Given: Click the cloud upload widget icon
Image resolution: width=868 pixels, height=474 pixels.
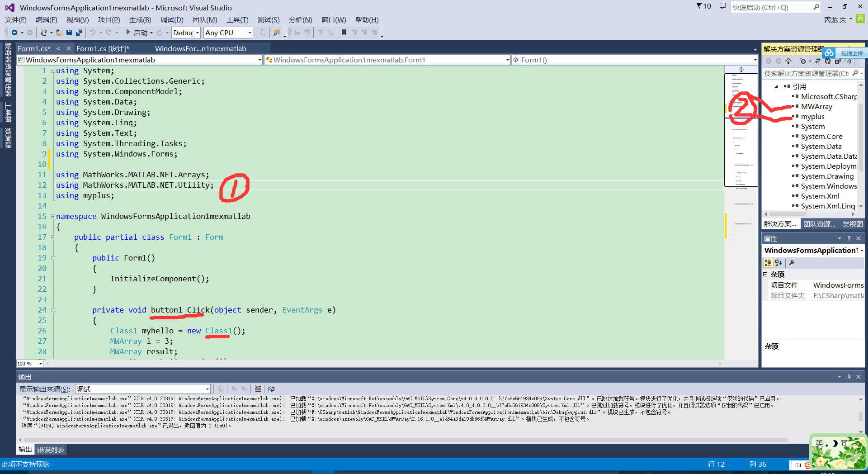Looking at the screenshot, I should click(x=829, y=53).
